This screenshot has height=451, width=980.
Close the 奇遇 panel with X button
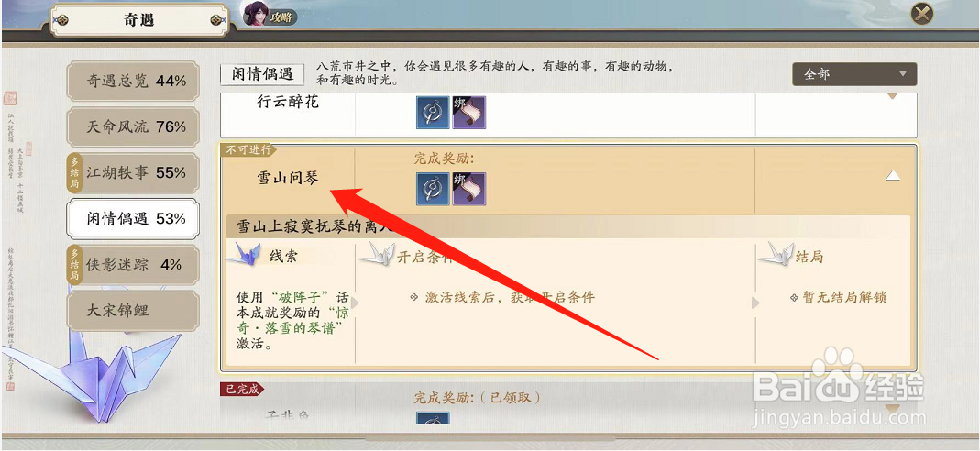coord(922,14)
